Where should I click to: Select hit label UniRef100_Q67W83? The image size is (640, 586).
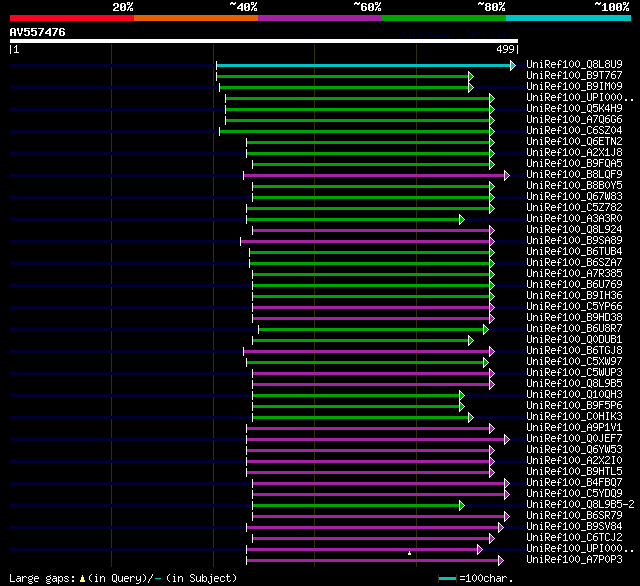point(574,197)
